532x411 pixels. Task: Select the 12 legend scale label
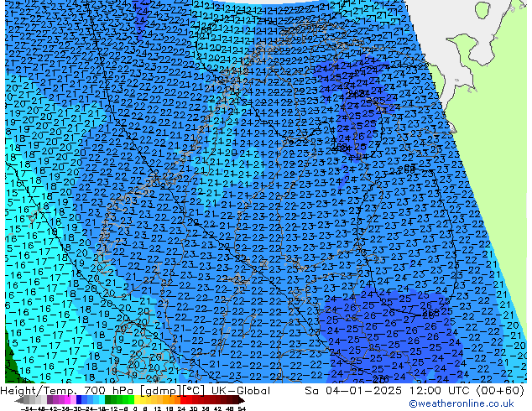point(157,409)
